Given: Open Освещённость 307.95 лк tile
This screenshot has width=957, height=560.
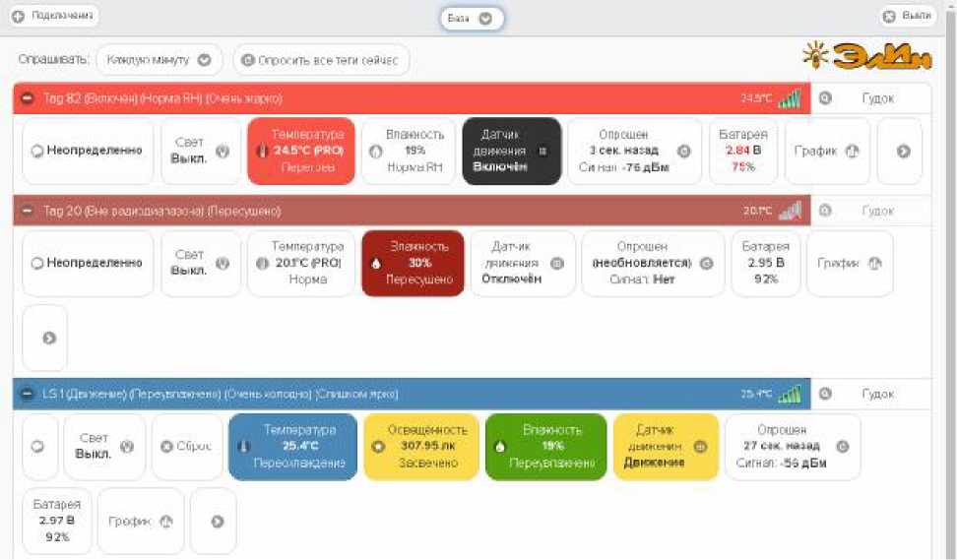Looking at the screenshot, I should [421, 447].
